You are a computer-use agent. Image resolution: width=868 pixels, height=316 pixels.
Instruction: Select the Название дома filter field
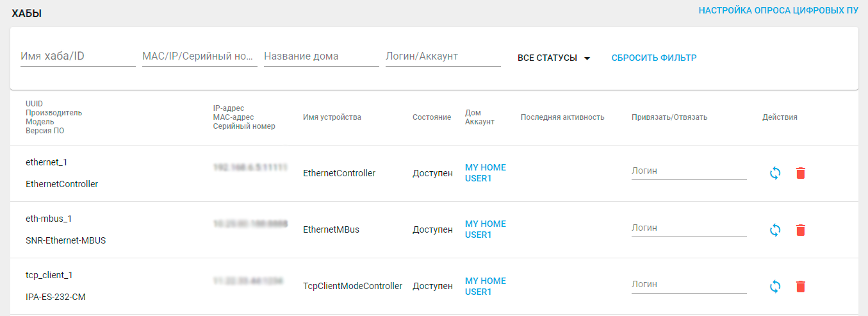click(x=321, y=56)
